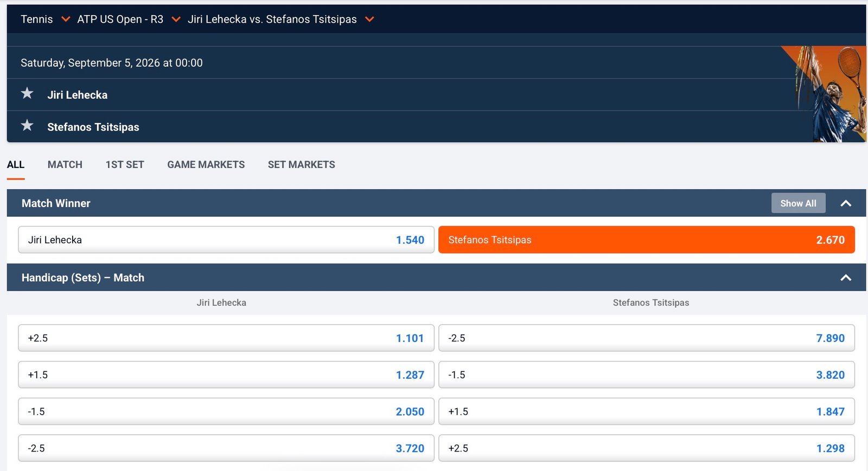Switch to the MATCH tab

(65, 165)
